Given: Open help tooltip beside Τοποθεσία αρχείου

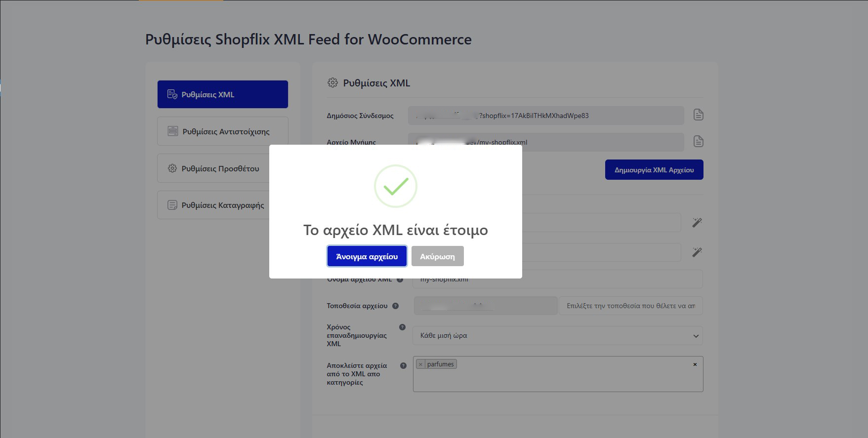Looking at the screenshot, I should pos(395,306).
